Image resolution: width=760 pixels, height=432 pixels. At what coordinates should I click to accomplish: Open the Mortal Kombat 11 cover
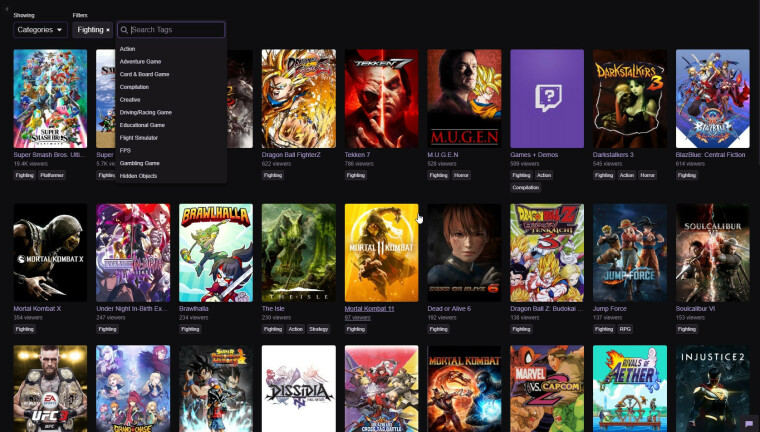[381, 253]
